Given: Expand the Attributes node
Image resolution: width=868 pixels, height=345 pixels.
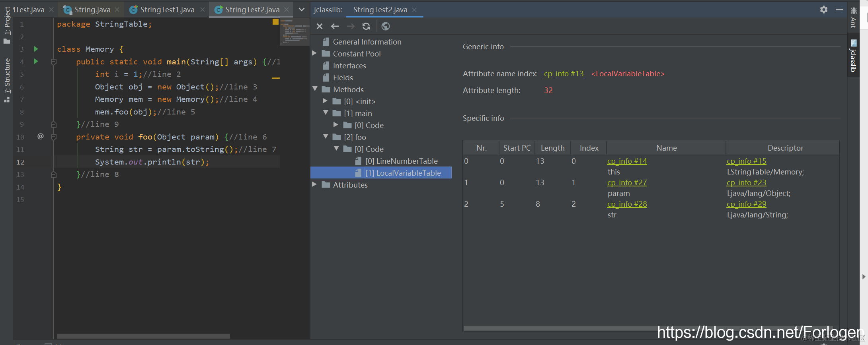Looking at the screenshot, I should point(314,184).
